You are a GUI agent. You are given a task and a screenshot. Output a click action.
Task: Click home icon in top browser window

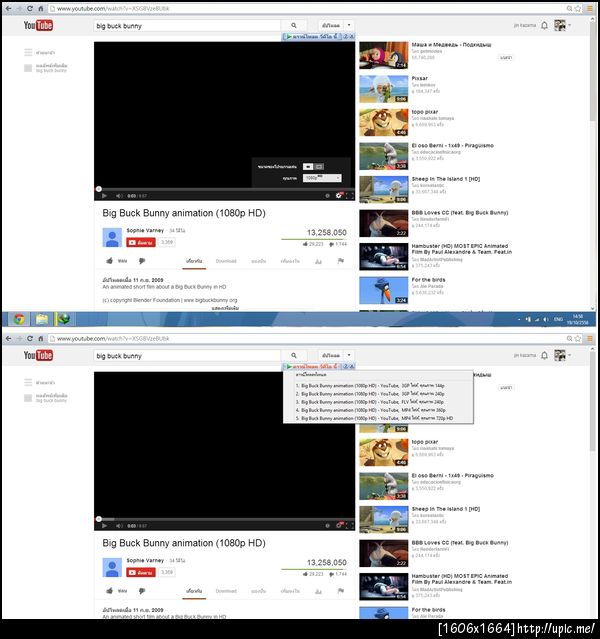click(41, 8)
